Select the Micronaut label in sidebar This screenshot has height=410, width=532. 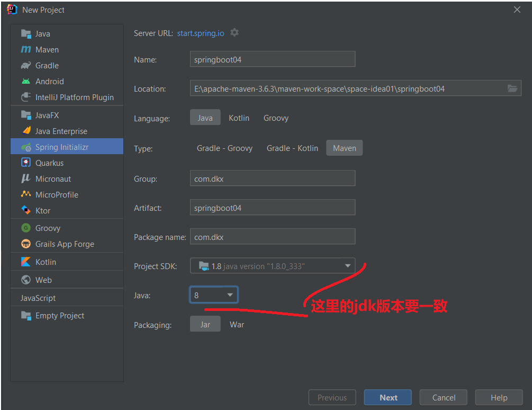point(53,179)
